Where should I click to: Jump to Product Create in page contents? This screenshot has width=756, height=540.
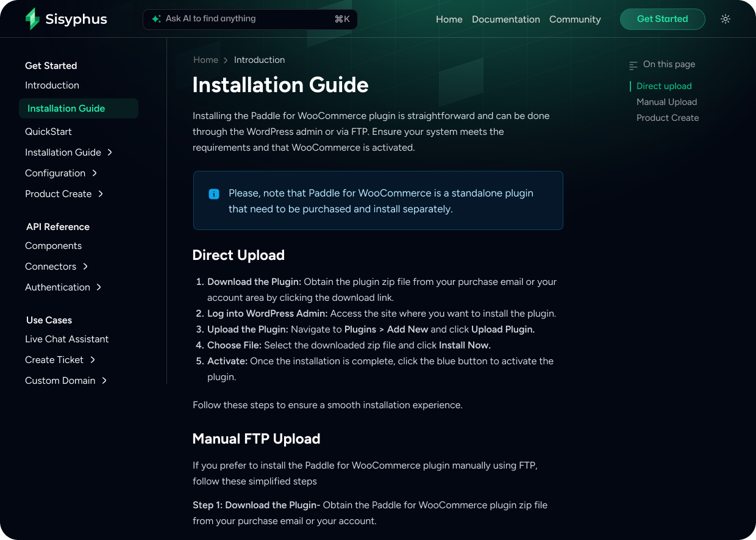(x=668, y=118)
